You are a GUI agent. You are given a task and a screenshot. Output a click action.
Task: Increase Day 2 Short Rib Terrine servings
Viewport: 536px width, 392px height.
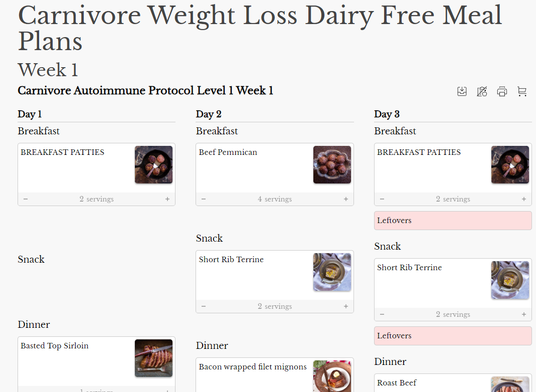click(x=346, y=306)
